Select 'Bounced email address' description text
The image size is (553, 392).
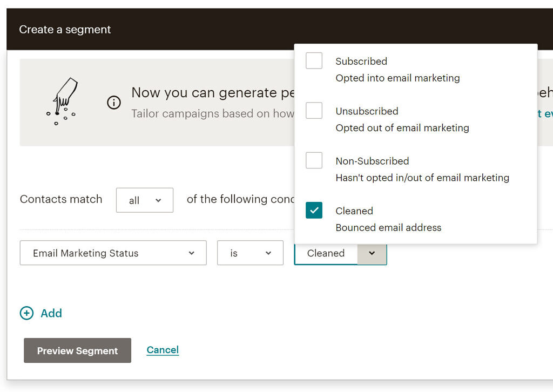pyautogui.click(x=388, y=227)
